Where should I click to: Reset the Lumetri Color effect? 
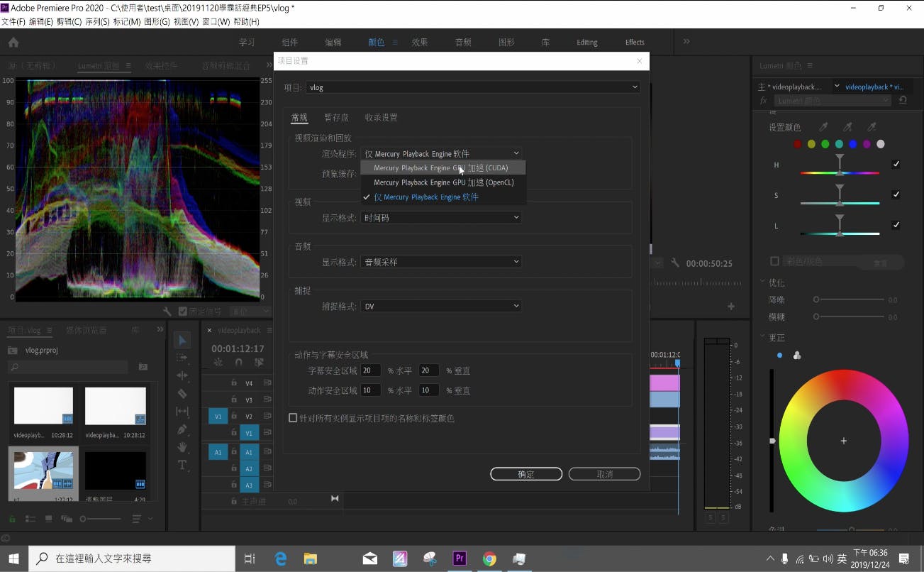[x=903, y=101]
